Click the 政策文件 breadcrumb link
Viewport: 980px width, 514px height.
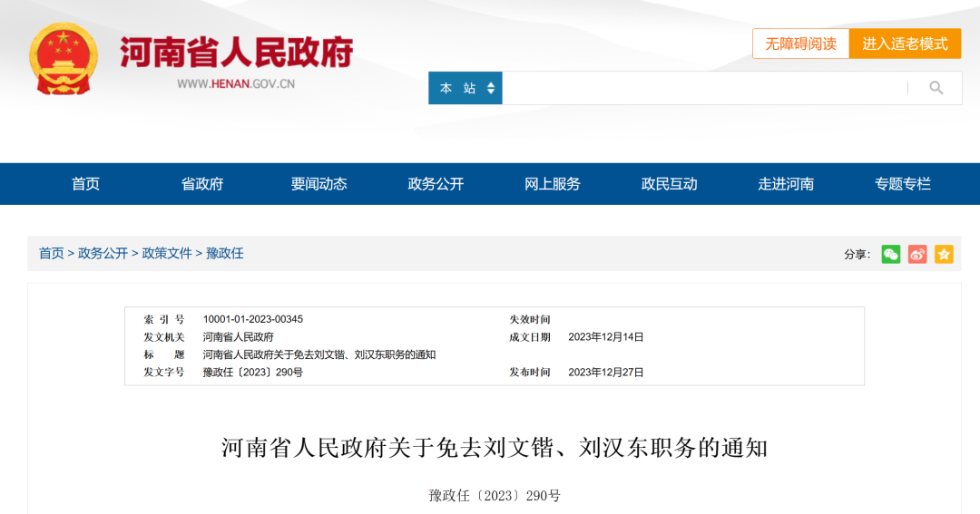pos(167,254)
